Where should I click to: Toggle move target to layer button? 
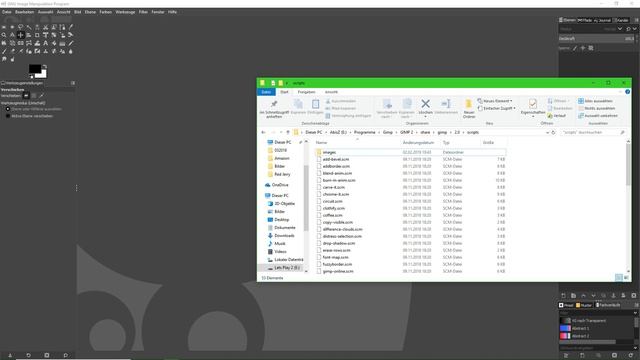[26, 96]
